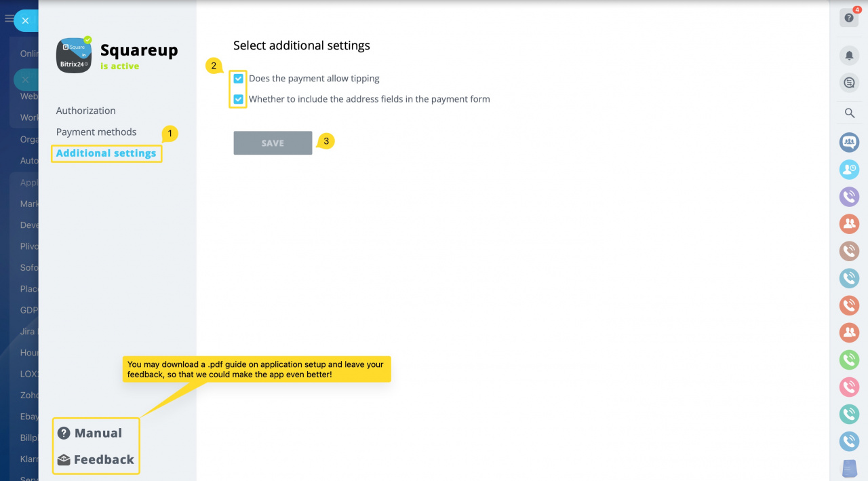Screen dimensions: 868x481
Task: Click the inbox icon next to Feedback
Action: [64, 459]
